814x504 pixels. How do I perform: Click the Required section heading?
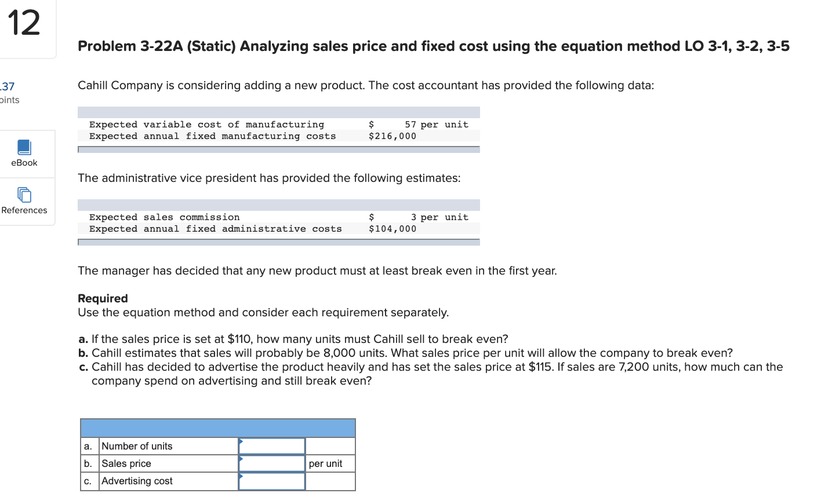(103, 298)
